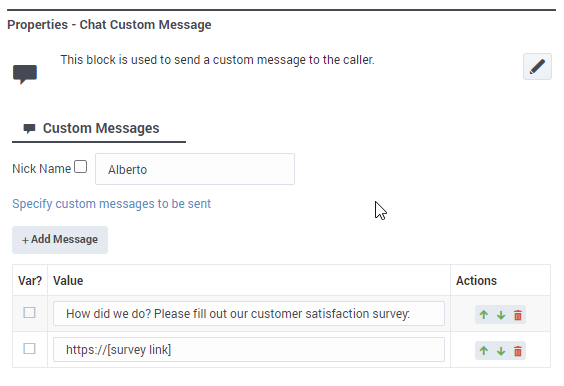Click the Value column header
This screenshot has width=564, height=386.
(68, 281)
